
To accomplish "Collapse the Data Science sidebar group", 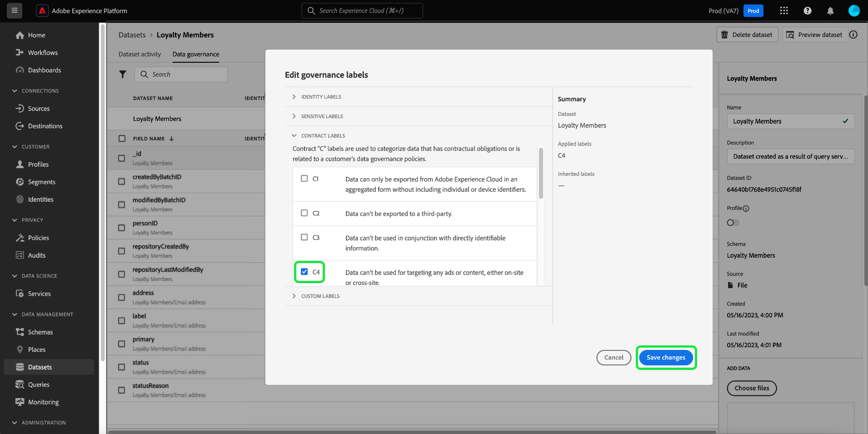I will tap(15, 276).
